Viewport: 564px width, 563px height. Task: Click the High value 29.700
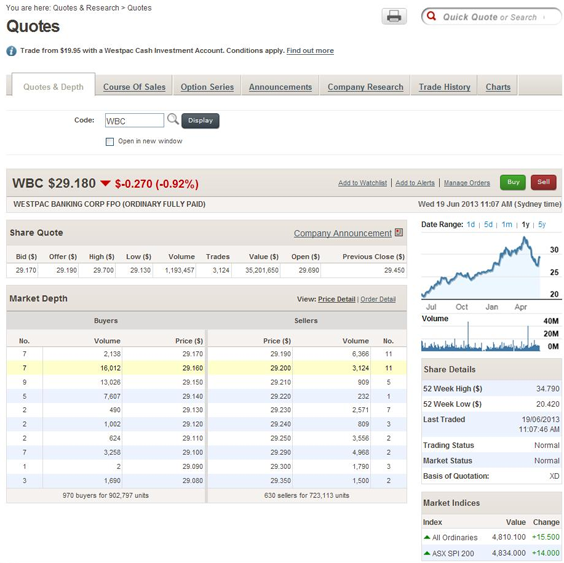104,270
